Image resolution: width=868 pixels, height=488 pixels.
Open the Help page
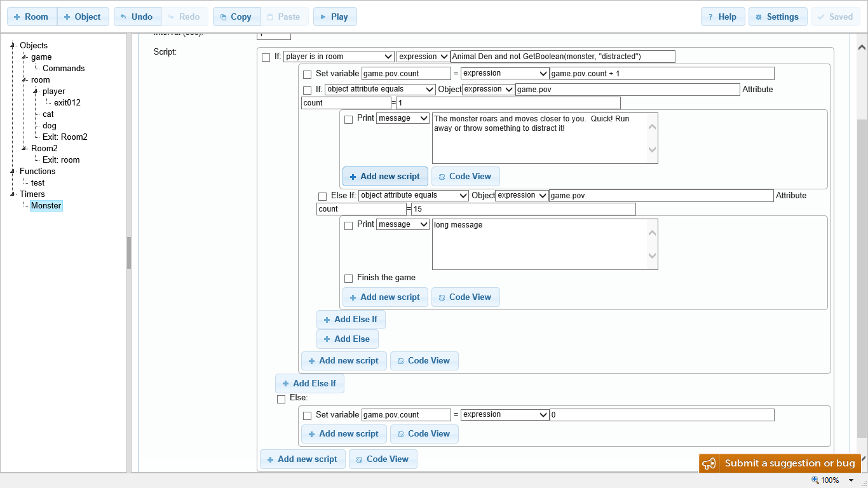[x=722, y=17]
